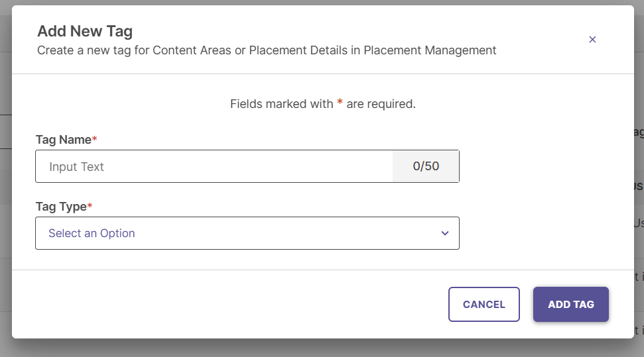Click the CANCEL button
Image resolution: width=644 pixels, height=357 pixels.
[x=483, y=304]
